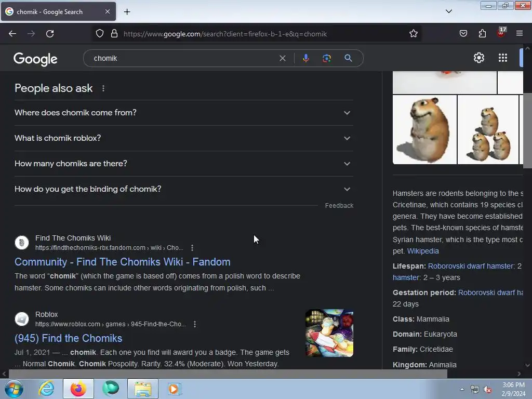The height and width of the screenshot is (399, 532).
Task: Open People also ask more options
Action: pyautogui.click(x=103, y=88)
